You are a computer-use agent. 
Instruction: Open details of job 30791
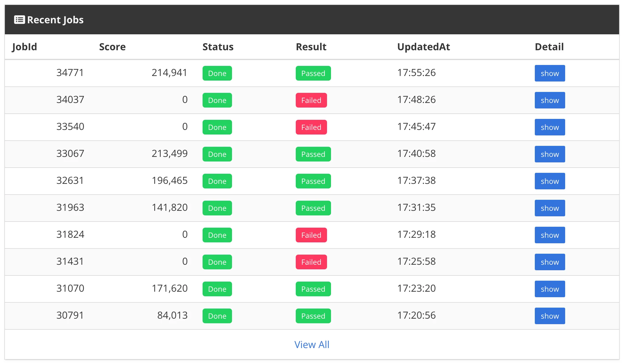(x=550, y=316)
